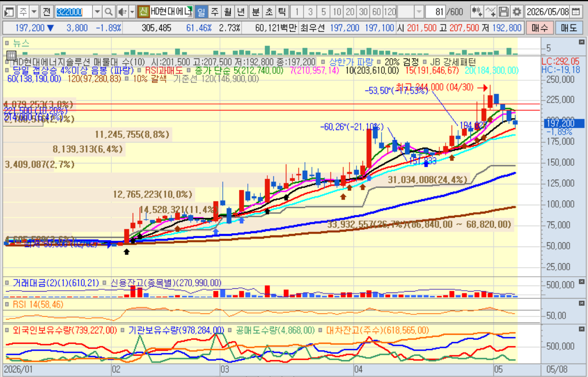The height and width of the screenshot is (377, 588).
Task: Select the 주 weekly period tab
Action: [x=214, y=11]
